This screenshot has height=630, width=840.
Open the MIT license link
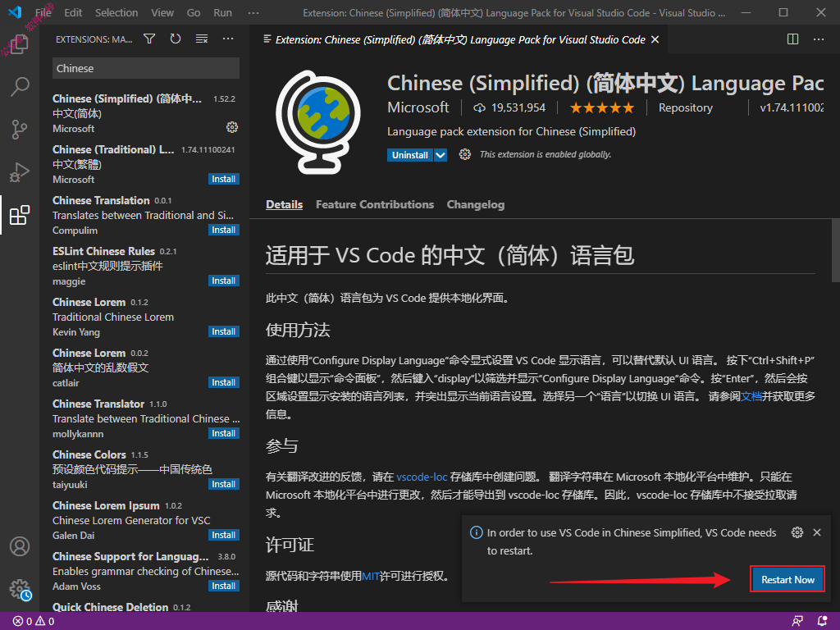pos(371,576)
